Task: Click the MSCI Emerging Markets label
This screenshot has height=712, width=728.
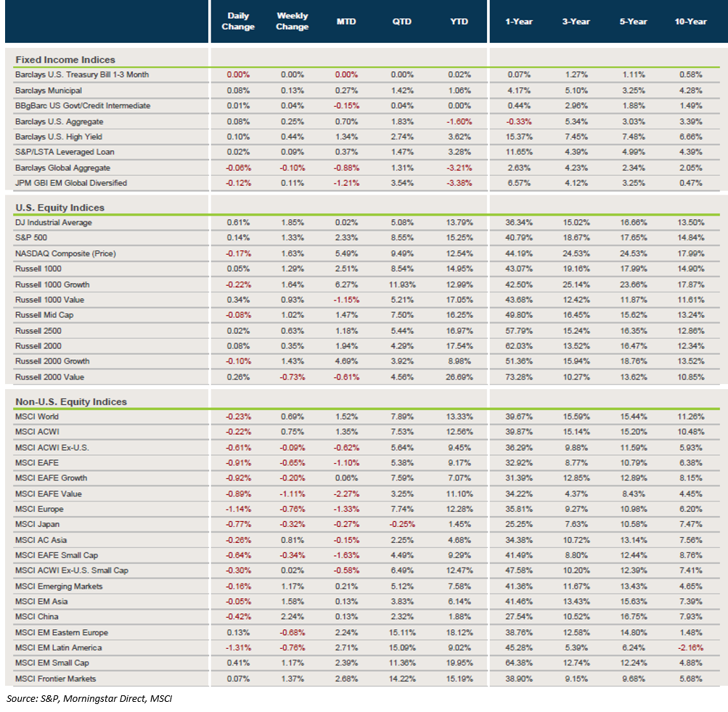Action: 59,586
